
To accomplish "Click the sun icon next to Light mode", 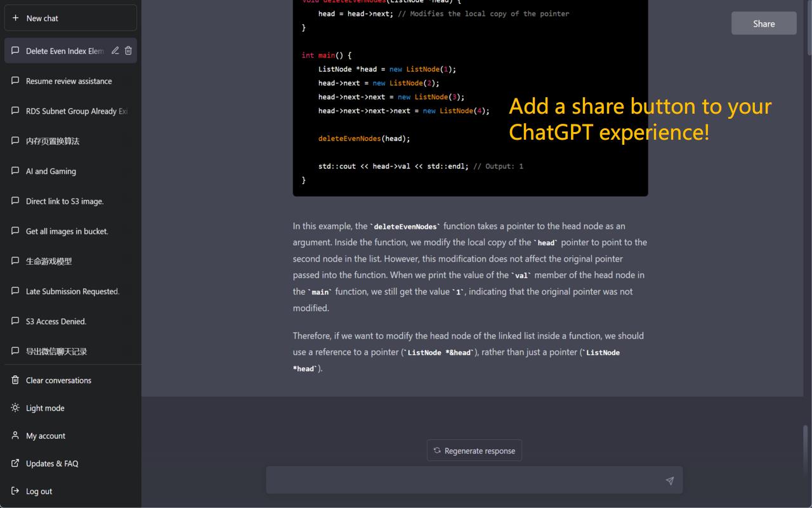I will pyautogui.click(x=15, y=408).
